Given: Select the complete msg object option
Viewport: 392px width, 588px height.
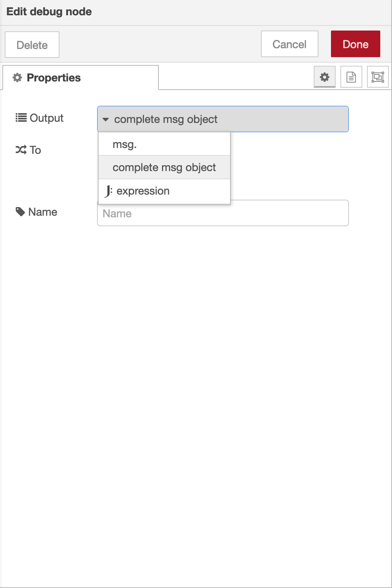Looking at the screenshot, I should pyautogui.click(x=164, y=167).
